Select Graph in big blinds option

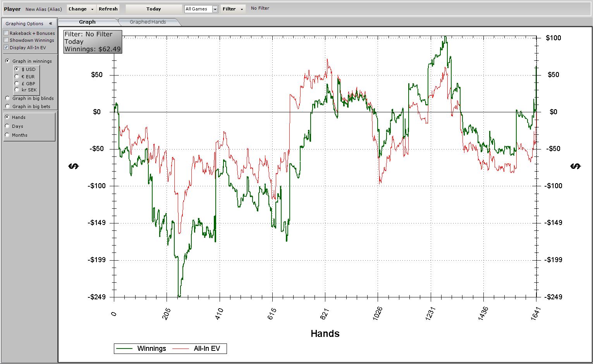pyautogui.click(x=7, y=98)
